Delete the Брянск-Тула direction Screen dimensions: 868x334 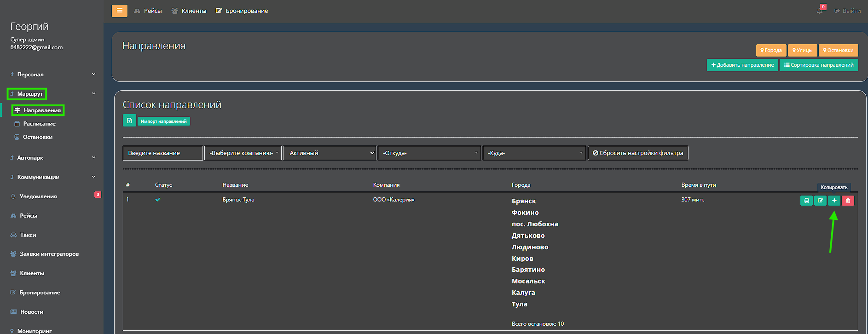[848, 201]
